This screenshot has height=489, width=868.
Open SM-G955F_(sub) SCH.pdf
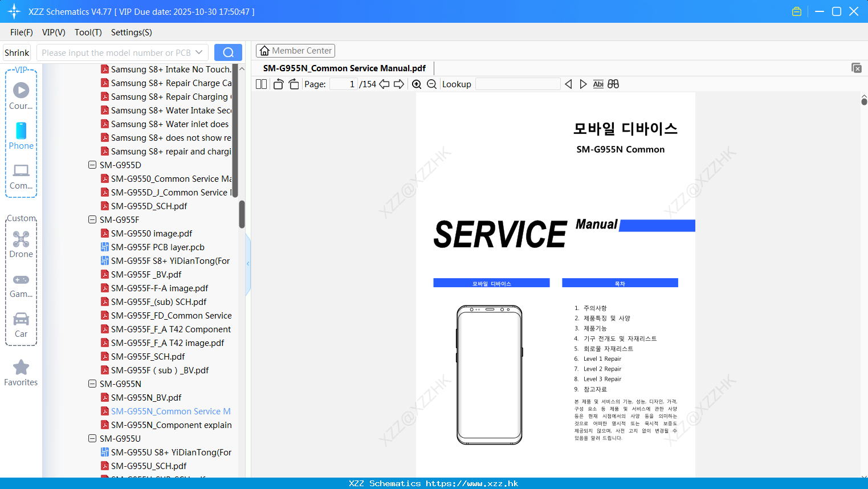coord(158,301)
